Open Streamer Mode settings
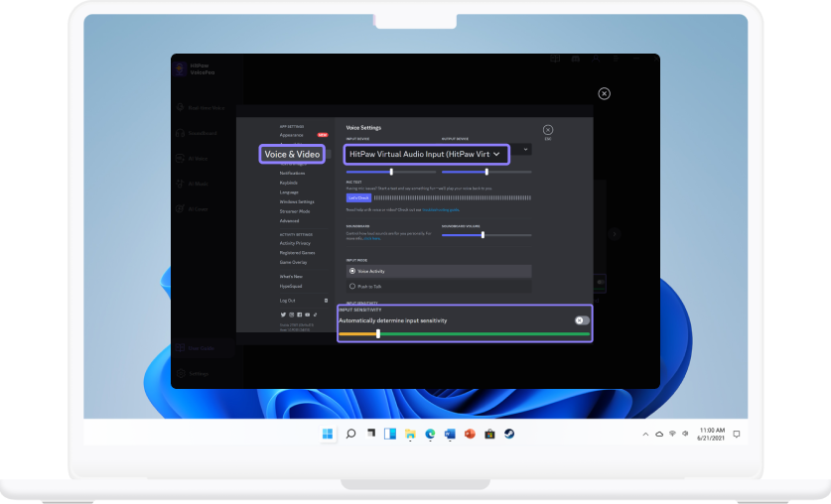831x504 pixels. pyautogui.click(x=295, y=211)
